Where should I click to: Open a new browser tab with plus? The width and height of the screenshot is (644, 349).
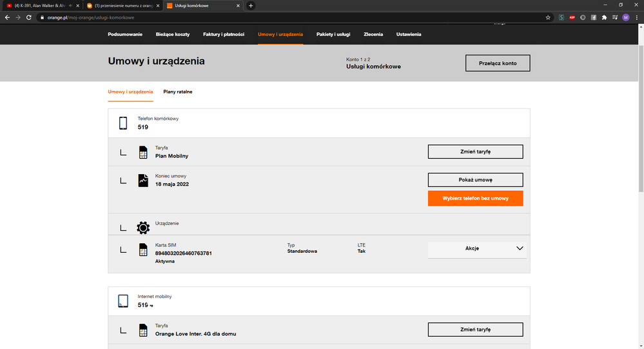[251, 6]
